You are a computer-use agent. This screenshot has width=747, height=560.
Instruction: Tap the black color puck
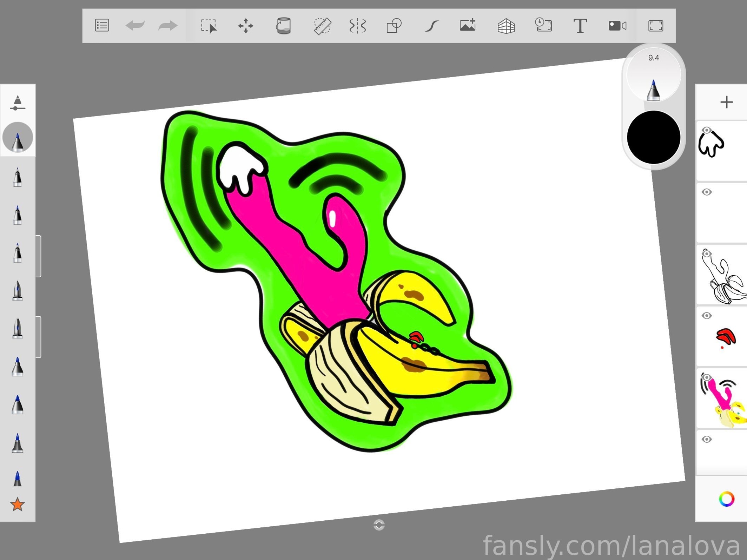pos(654,137)
